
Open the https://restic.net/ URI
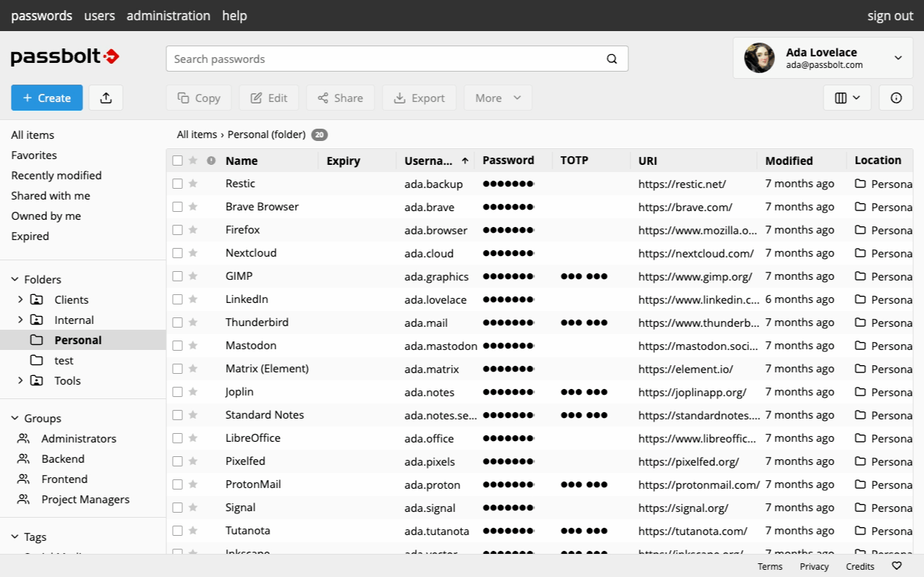682,184
